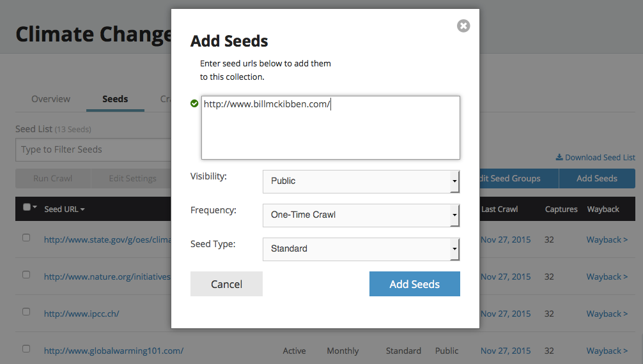Open the Seed URL column sort arrow
Screen dimensions: 643x364
point(83,209)
